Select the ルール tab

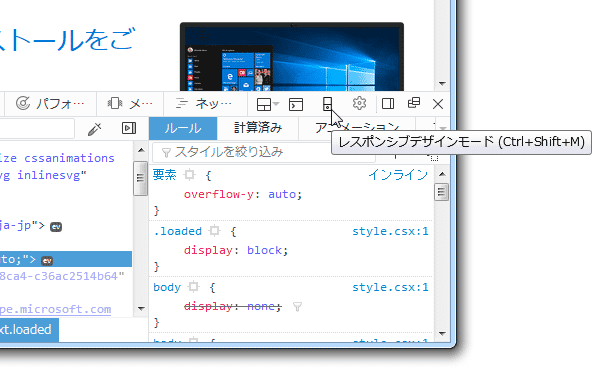183,128
